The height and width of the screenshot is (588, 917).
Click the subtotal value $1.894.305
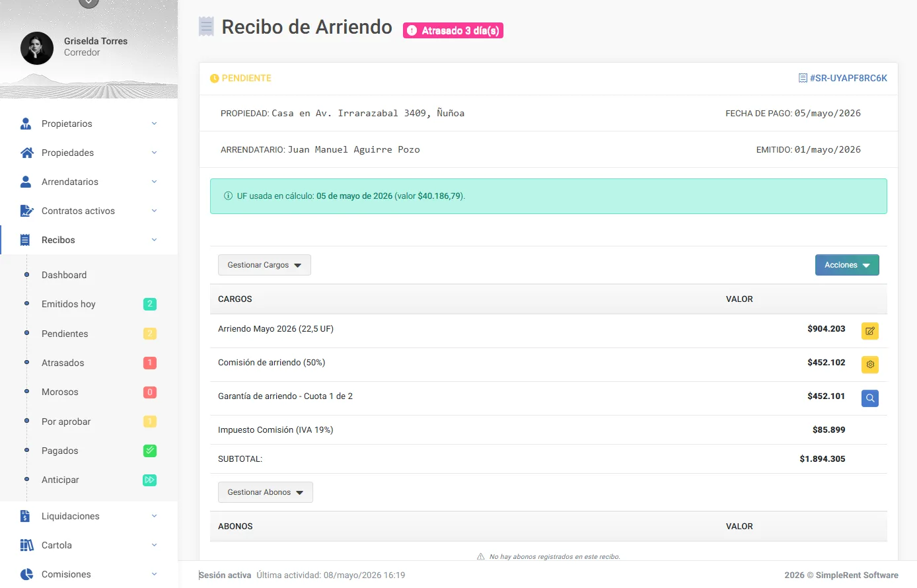(x=823, y=459)
